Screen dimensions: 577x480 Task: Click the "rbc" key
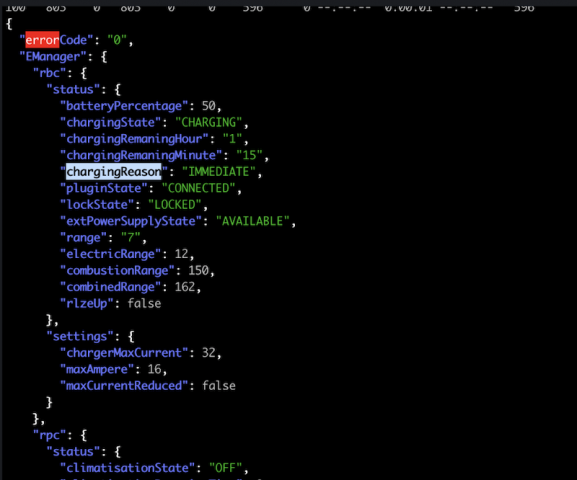pos(49,73)
